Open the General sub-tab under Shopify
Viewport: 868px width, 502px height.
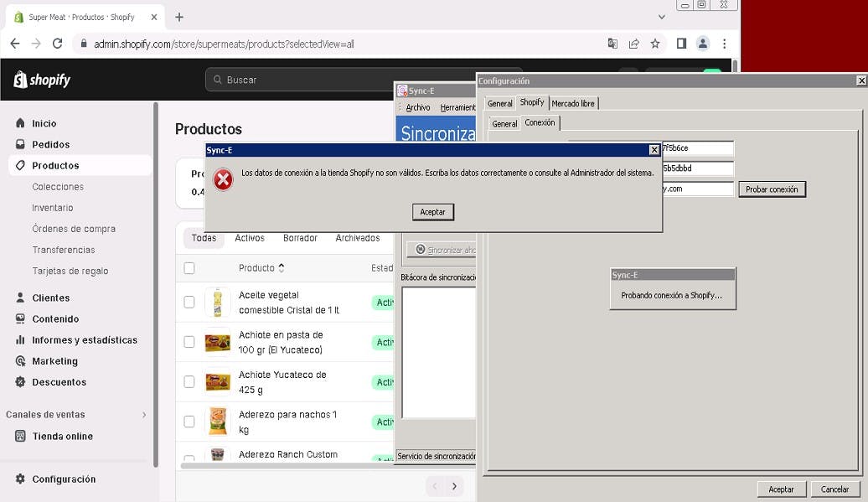coord(504,124)
